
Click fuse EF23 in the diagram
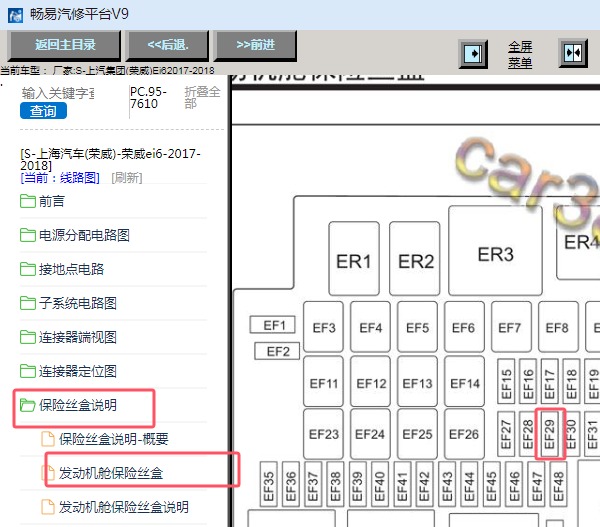tap(323, 434)
